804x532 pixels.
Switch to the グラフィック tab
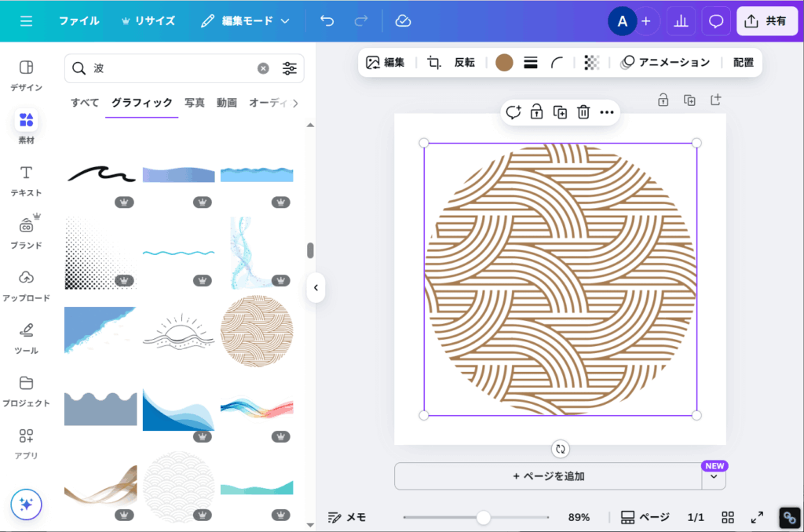coord(142,103)
